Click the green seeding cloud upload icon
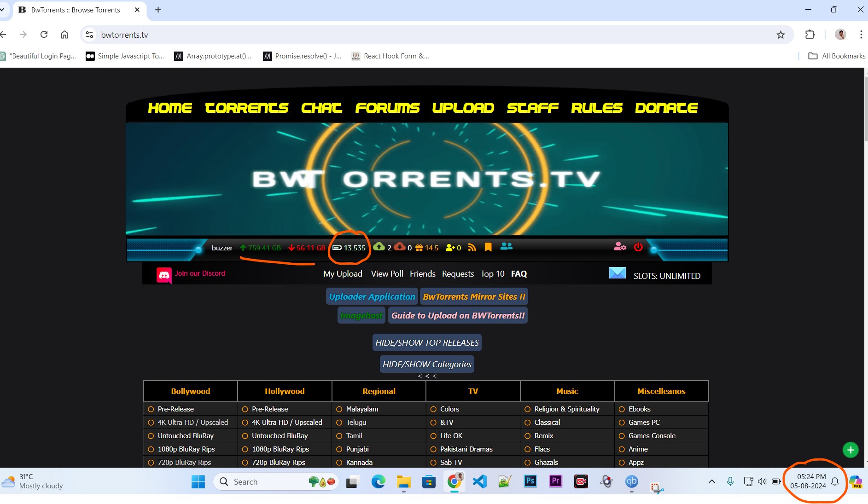 pos(379,247)
